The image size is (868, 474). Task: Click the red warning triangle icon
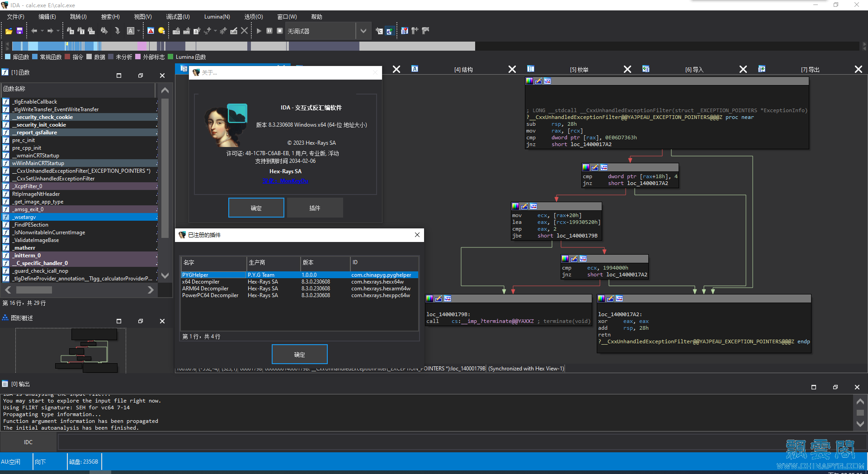(151, 31)
